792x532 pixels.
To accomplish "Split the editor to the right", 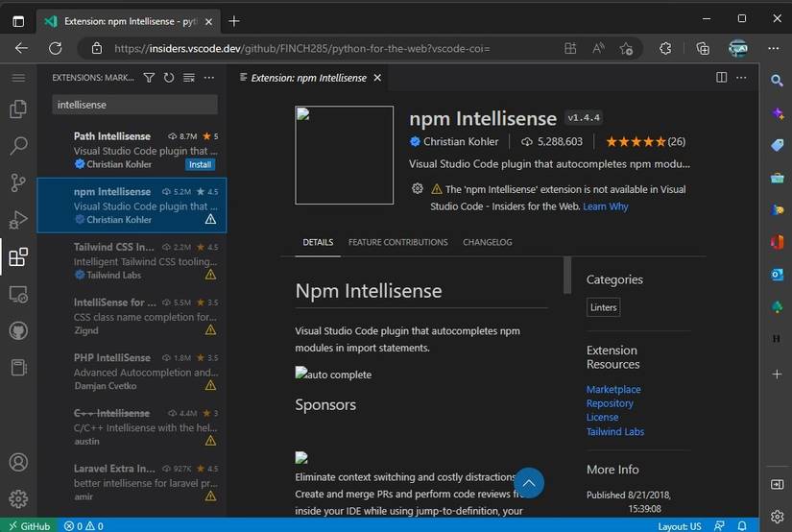I will click(x=722, y=78).
